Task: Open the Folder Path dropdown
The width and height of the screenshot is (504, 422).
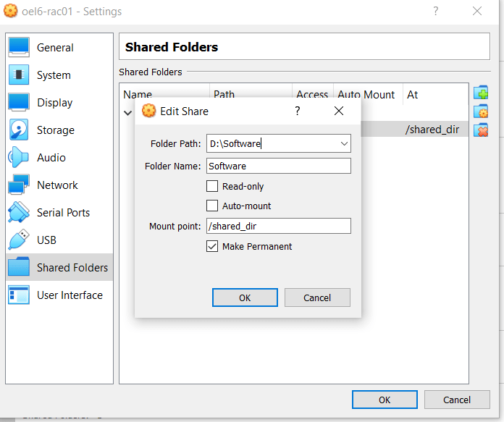Action: [343, 143]
